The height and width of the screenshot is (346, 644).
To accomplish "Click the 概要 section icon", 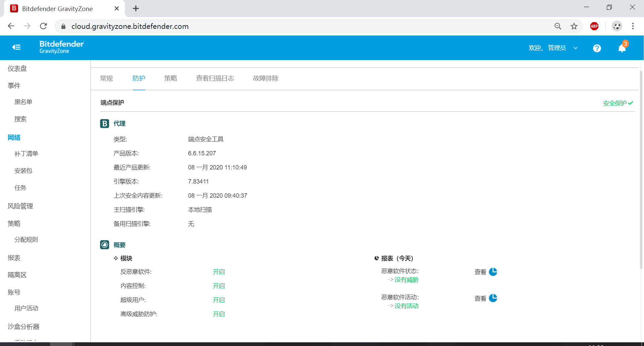I will pyautogui.click(x=105, y=245).
